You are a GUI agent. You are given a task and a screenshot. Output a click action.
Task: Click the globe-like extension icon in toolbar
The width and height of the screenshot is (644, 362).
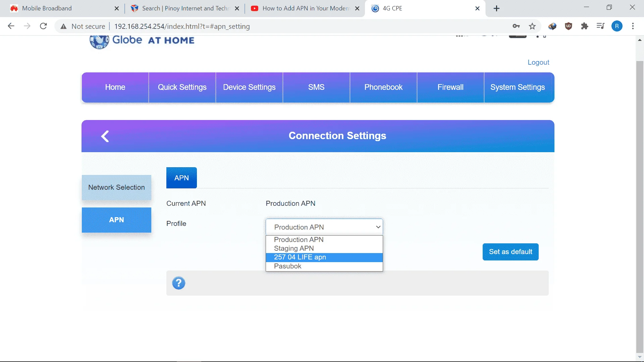552,26
